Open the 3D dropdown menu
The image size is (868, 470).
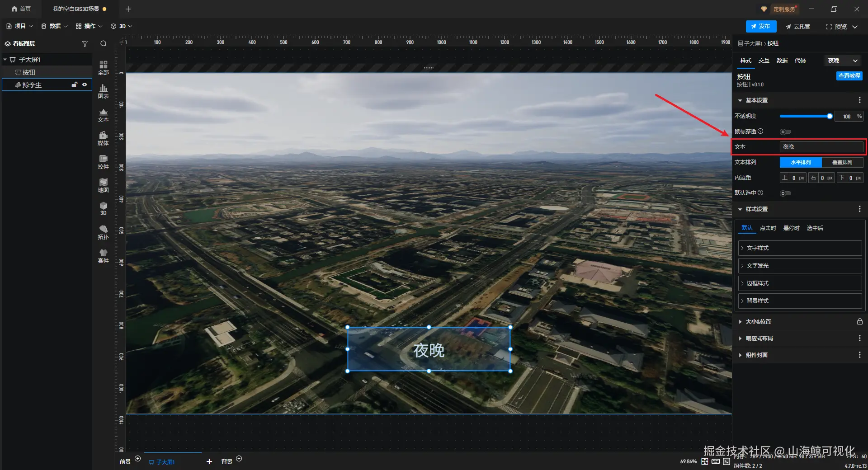(122, 26)
